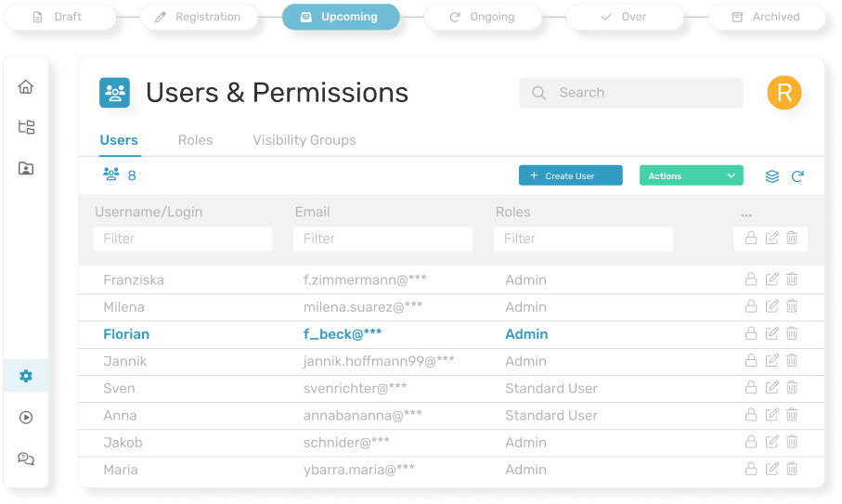The height and width of the screenshot is (504, 842).
Task: Open the contacts folder sidebar icon
Action: click(26, 168)
